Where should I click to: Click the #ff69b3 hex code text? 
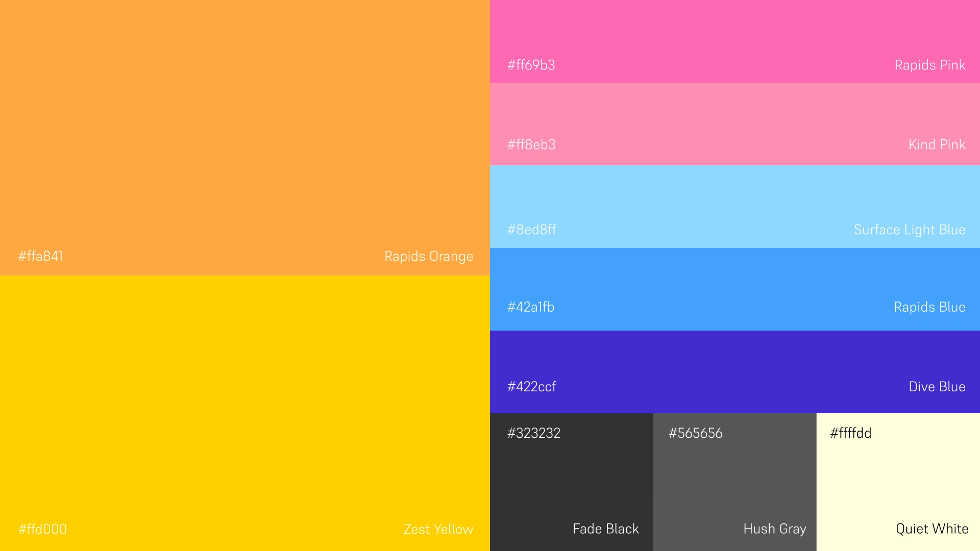point(531,65)
